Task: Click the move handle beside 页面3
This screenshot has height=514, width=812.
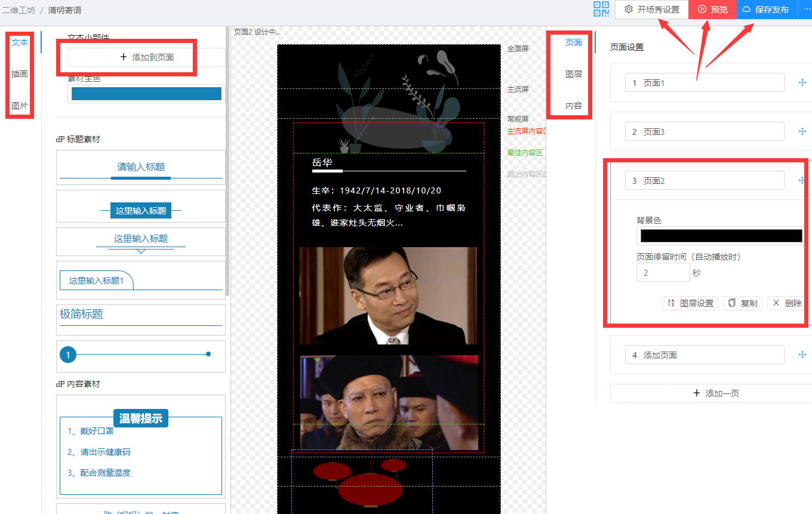Action: click(x=802, y=132)
